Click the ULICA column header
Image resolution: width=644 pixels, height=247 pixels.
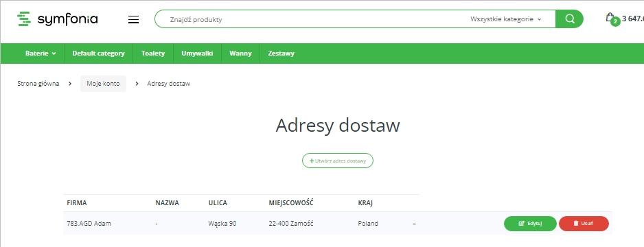pos(218,203)
